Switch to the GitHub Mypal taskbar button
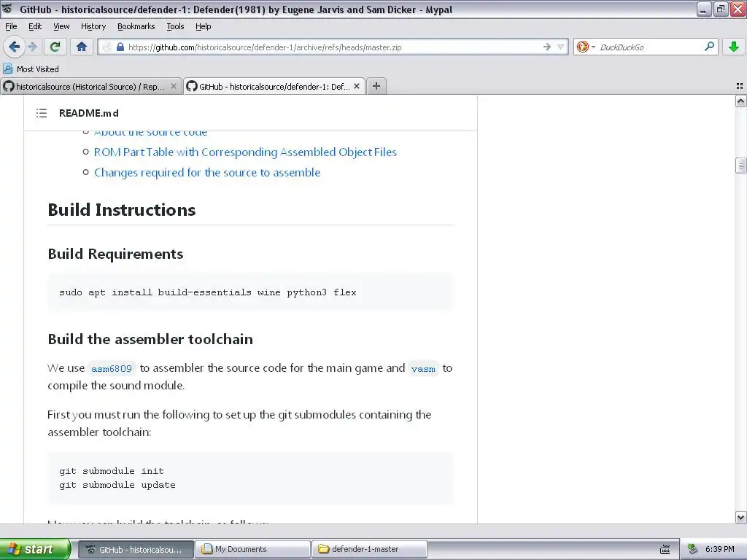 [136, 549]
